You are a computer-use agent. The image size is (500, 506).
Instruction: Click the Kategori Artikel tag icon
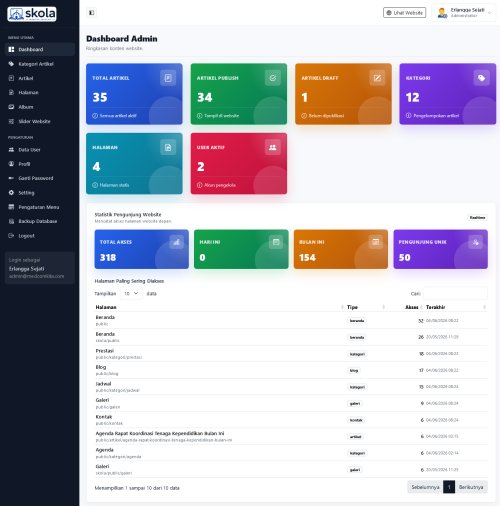11,64
